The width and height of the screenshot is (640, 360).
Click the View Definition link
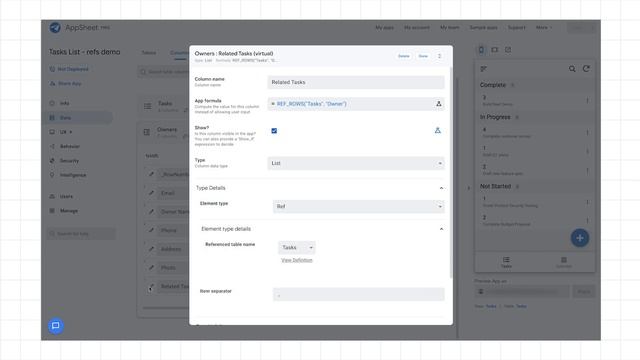click(x=297, y=260)
